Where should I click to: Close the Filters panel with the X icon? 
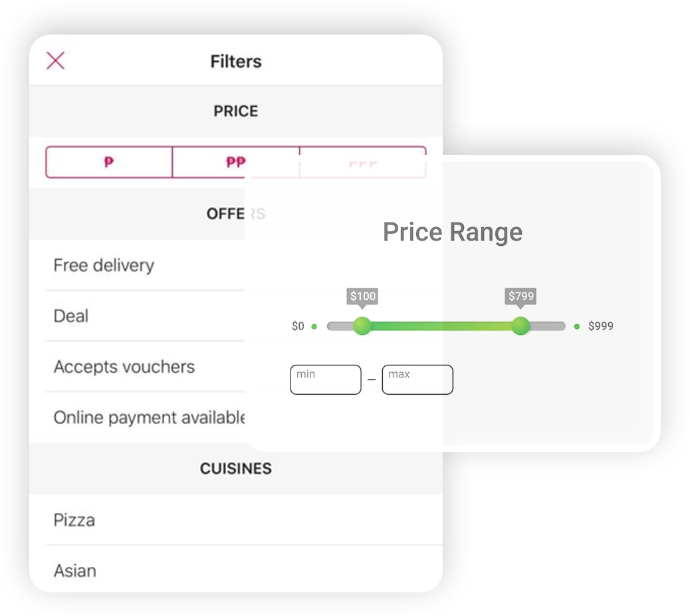point(55,60)
